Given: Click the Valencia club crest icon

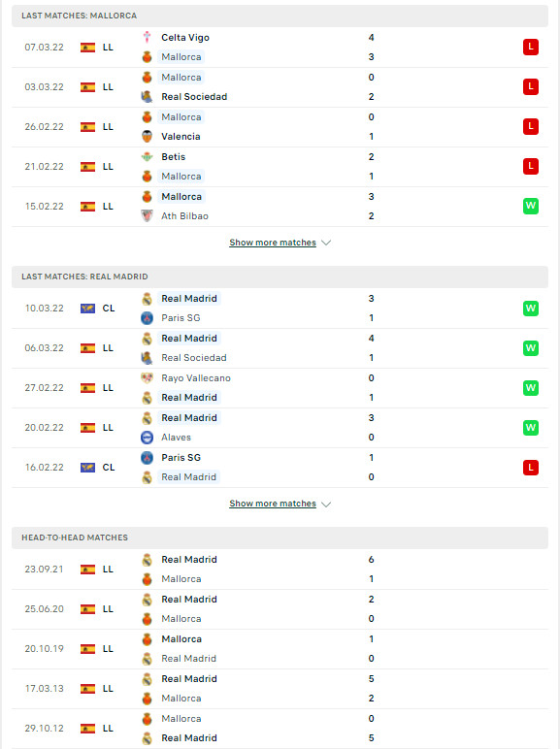Looking at the screenshot, I should pyautogui.click(x=148, y=137).
